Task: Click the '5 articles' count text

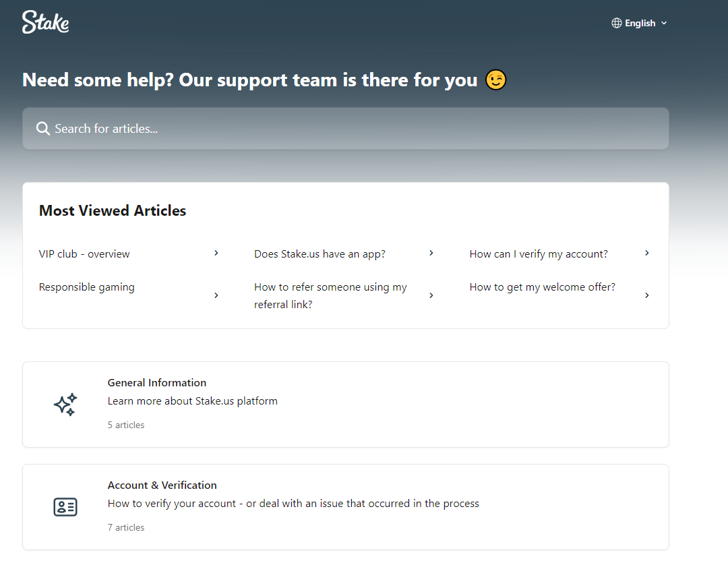Action: [x=126, y=425]
